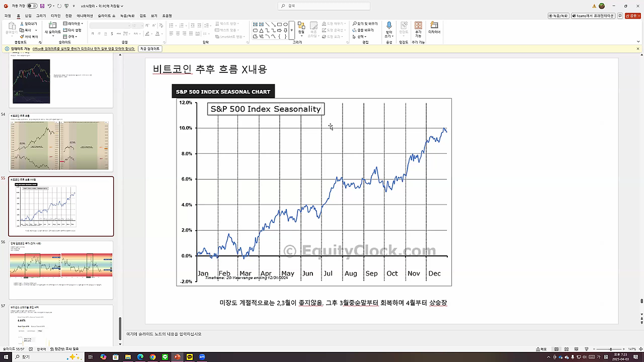Open the 디자이너 (Designer) pane
This screenshot has height=362, width=644.
click(x=434, y=28)
